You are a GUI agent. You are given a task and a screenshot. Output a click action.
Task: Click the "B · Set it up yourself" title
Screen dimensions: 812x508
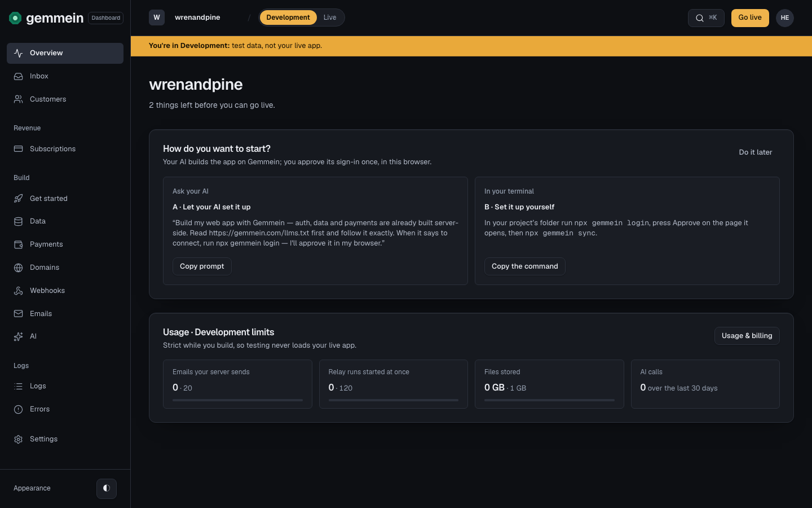pos(519,207)
